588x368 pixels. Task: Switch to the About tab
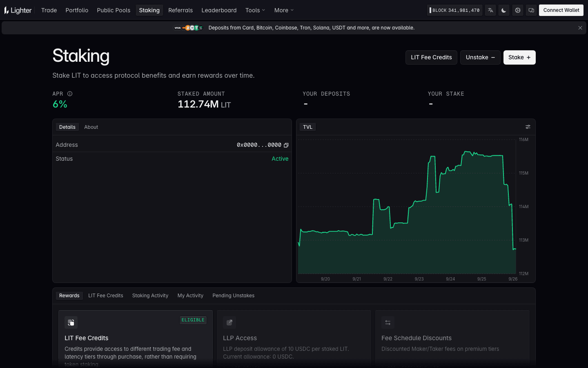[x=91, y=127]
